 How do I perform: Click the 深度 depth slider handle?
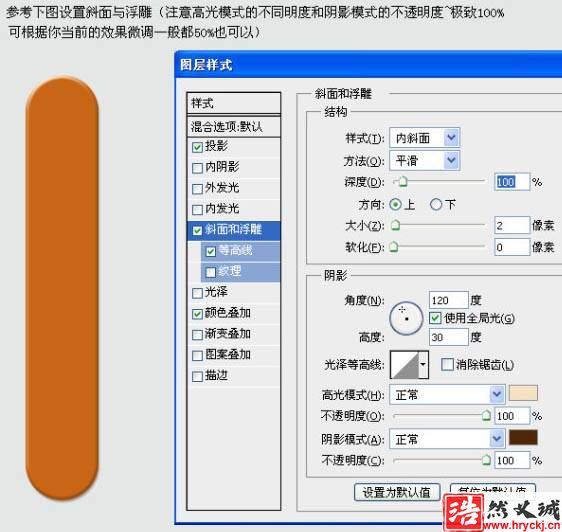tap(403, 182)
